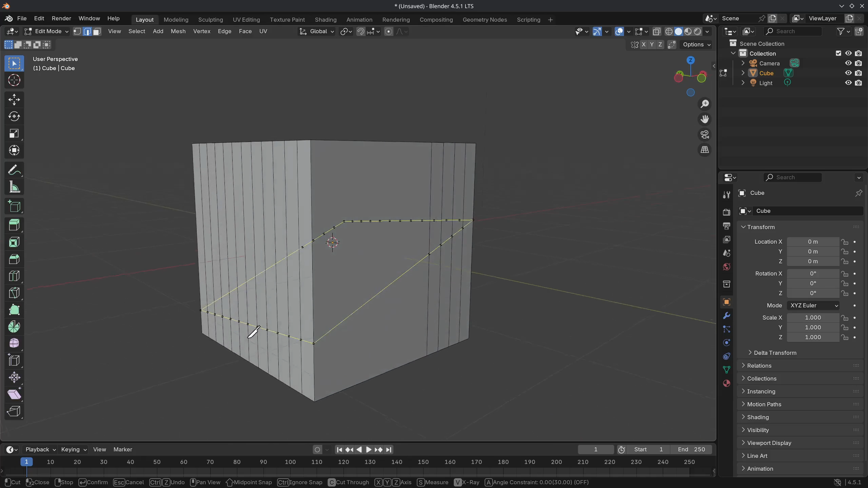
Task: Uncheck Collection exclude checkbox
Action: click(838, 53)
